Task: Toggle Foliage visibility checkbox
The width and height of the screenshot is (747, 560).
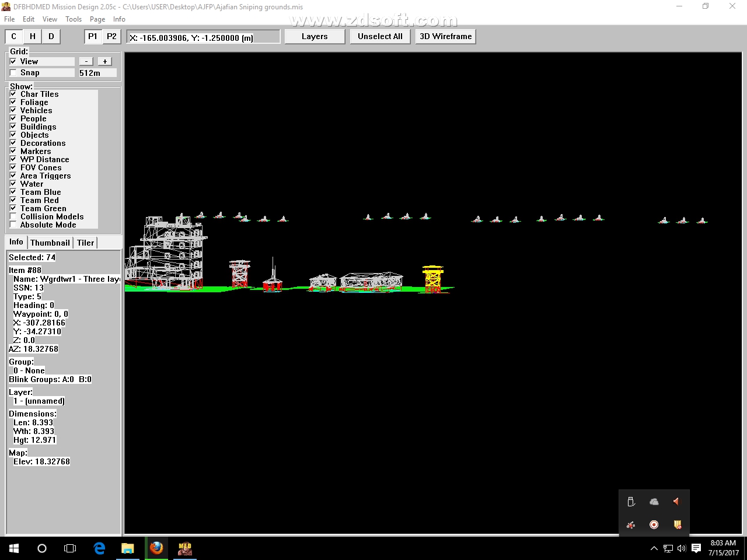Action: pyautogui.click(x=13, y=102)
